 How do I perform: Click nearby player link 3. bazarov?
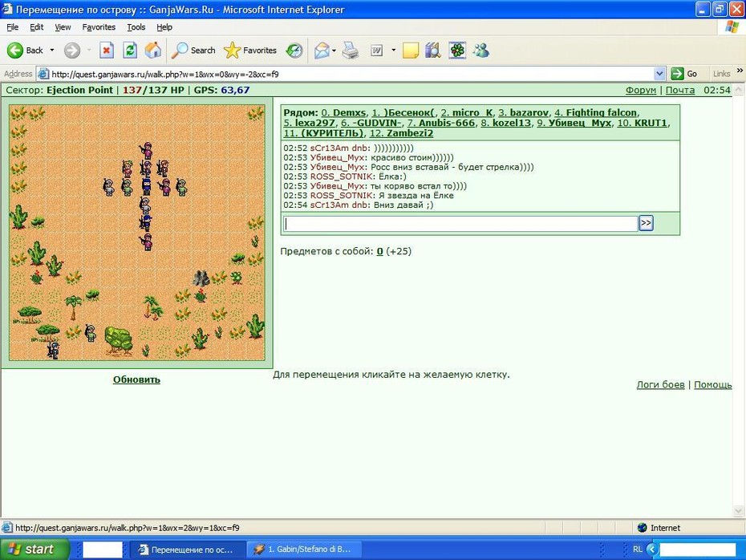tap(523, 113)
